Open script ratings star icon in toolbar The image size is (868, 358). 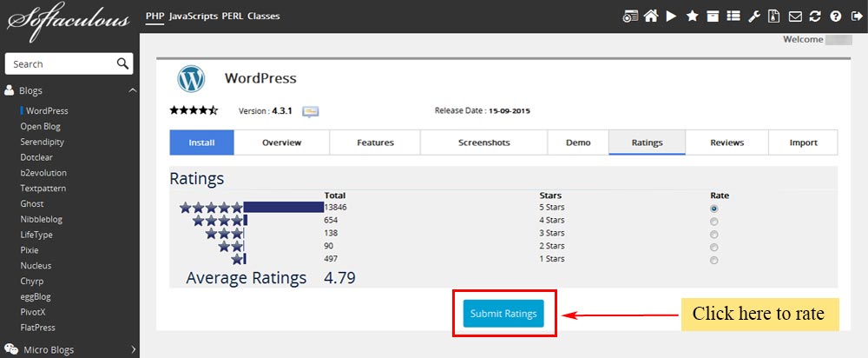692,16
